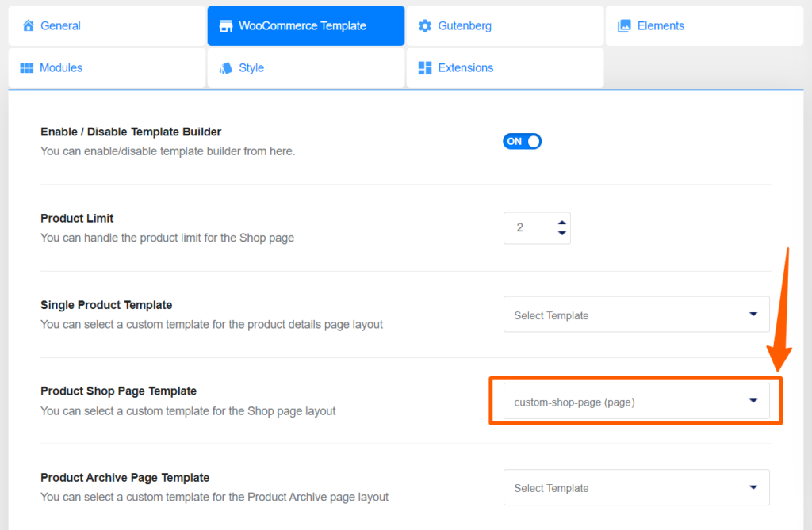Open Product Shop Page Template dropdown

tap(637, 401)
